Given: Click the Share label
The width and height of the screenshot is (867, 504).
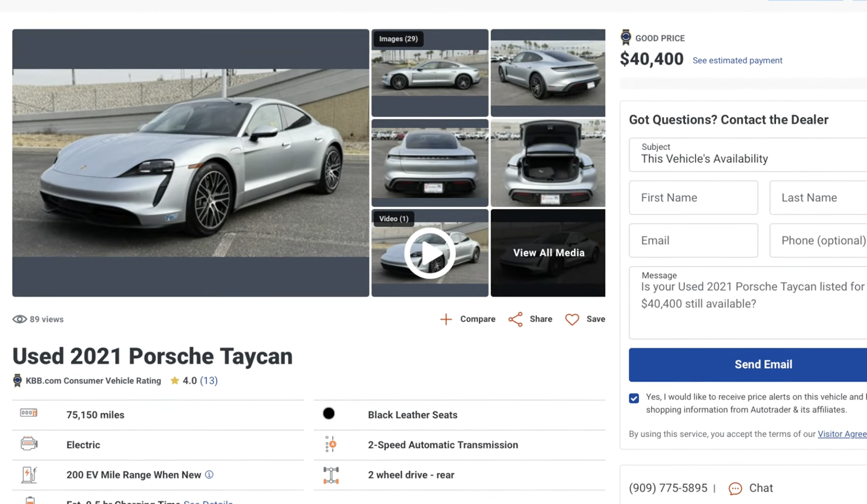Looking at the screenshot, I should (541, 319).
